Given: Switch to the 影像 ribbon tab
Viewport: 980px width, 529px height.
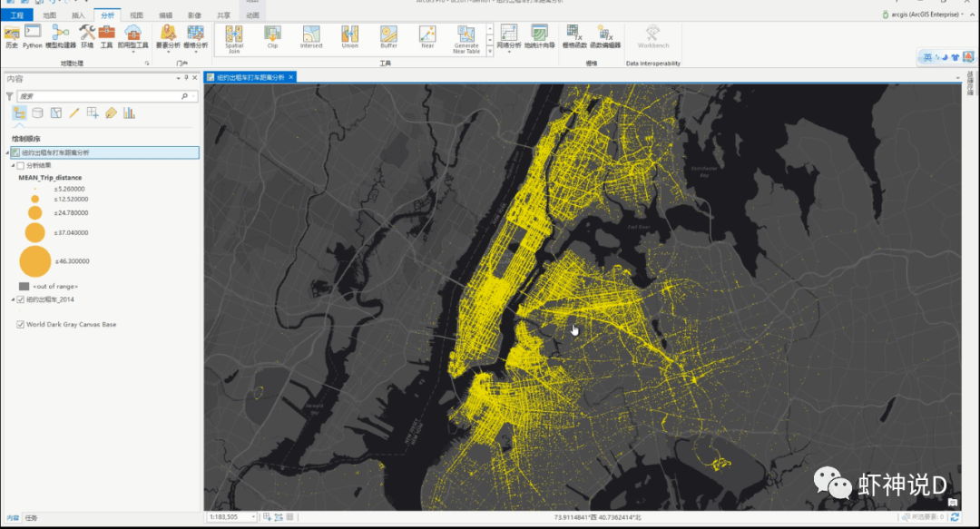Looking at the screenshot, I should click(194, 15).
